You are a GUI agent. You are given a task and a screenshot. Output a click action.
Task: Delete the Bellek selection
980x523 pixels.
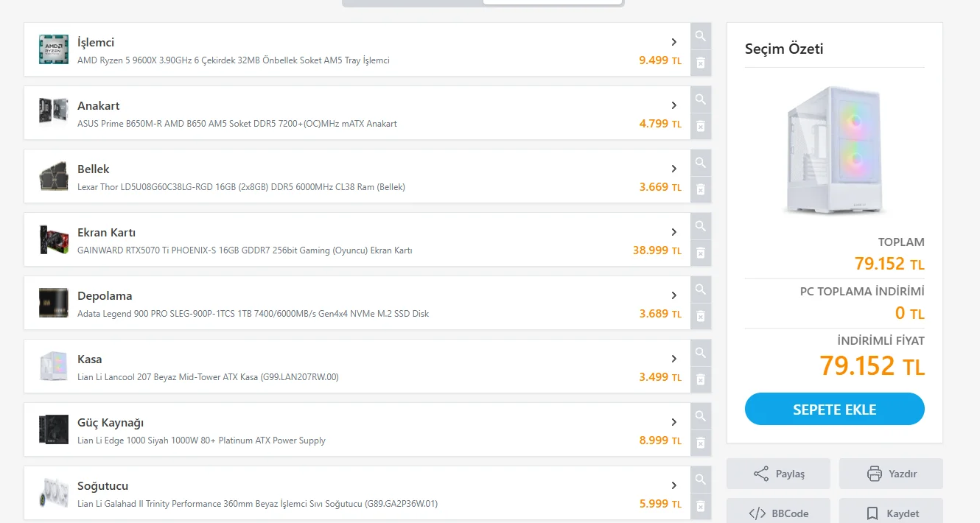pyautogui.click(x=701, y=189)
